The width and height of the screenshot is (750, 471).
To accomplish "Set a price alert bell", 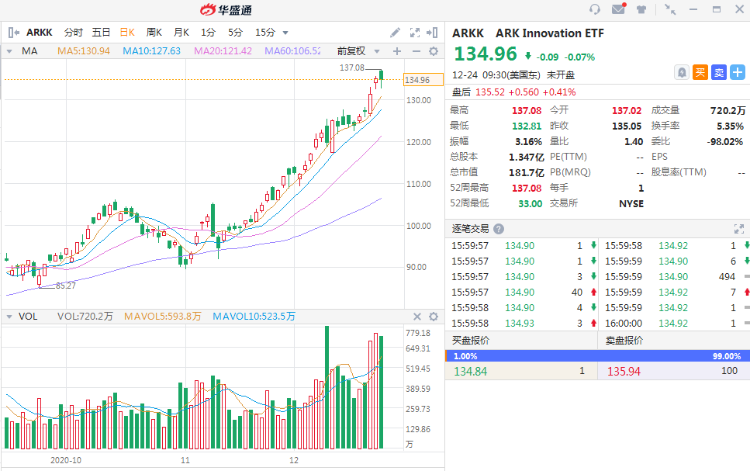I will [682, 73].
